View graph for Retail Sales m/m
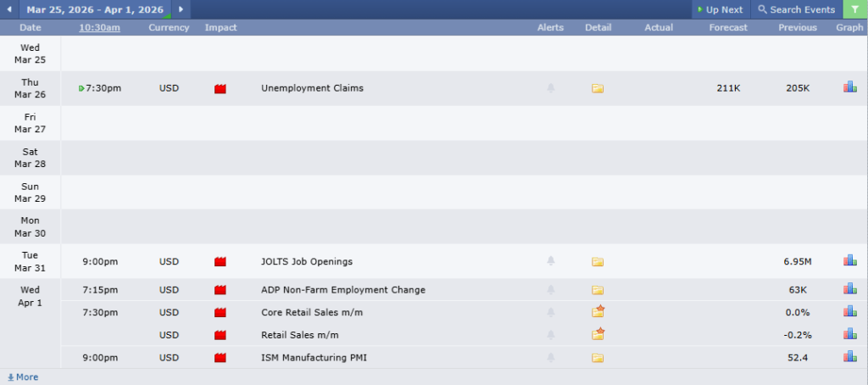Screen dimensions: 868x385 click(x=849, y=334)
